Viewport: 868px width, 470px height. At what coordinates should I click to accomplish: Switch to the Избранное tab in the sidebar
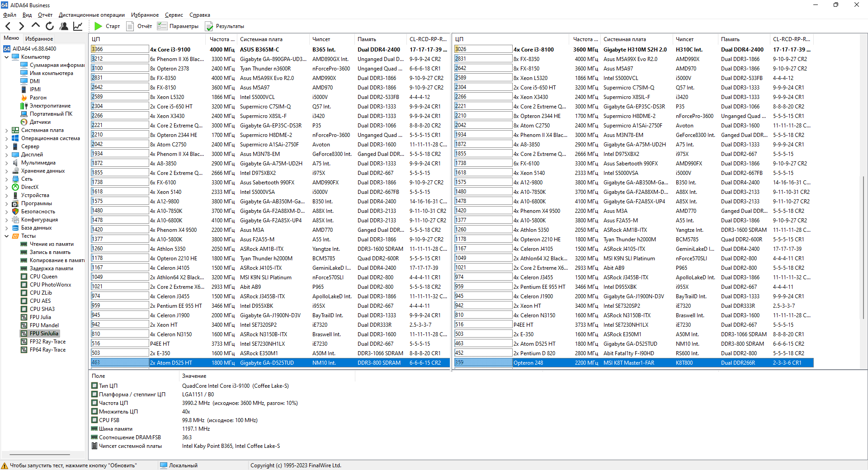(39, 39)
